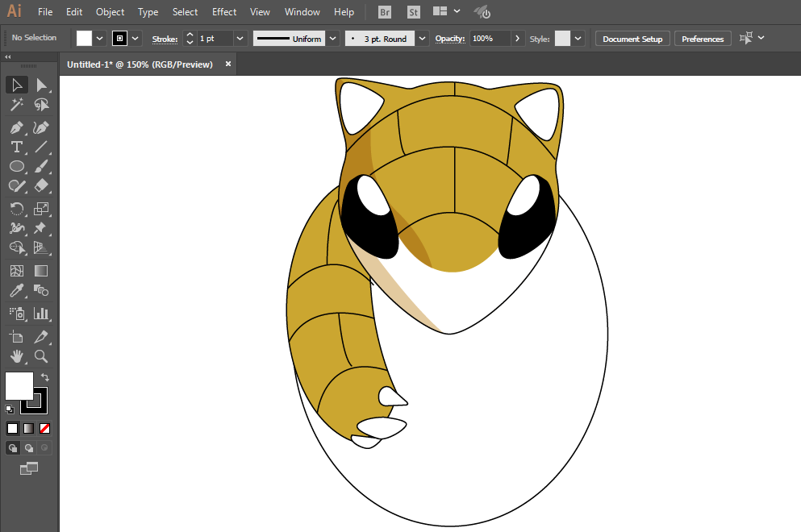Set the fill to None

(x=45, y=428)
